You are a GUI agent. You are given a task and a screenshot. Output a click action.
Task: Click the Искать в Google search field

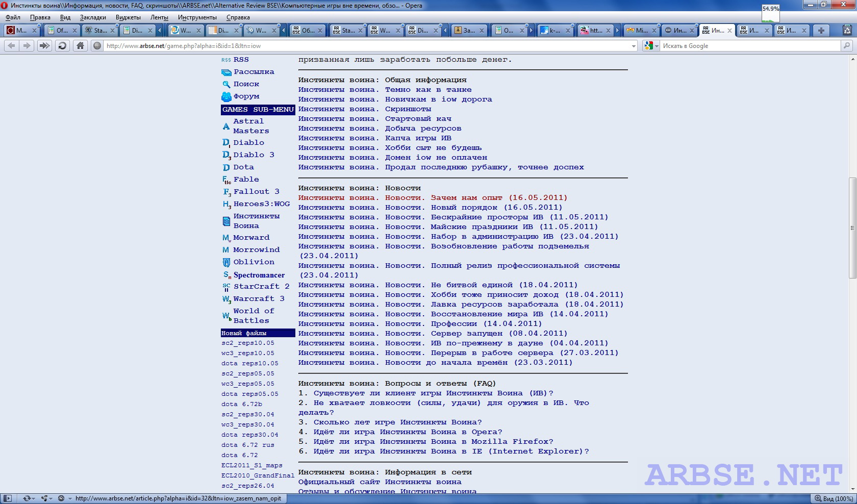click(x=750, y=46)
